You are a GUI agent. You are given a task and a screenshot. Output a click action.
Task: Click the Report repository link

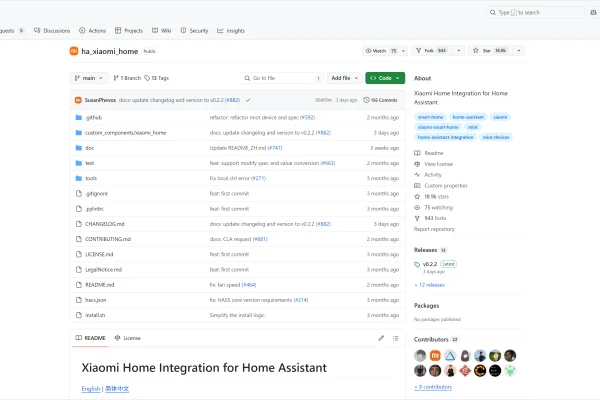click(x=434, y=229)
